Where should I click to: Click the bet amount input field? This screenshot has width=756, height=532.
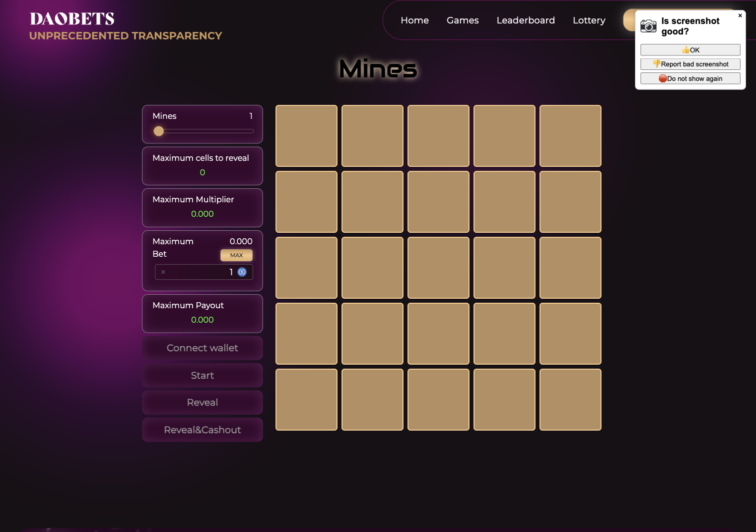[x=203, y=272]
